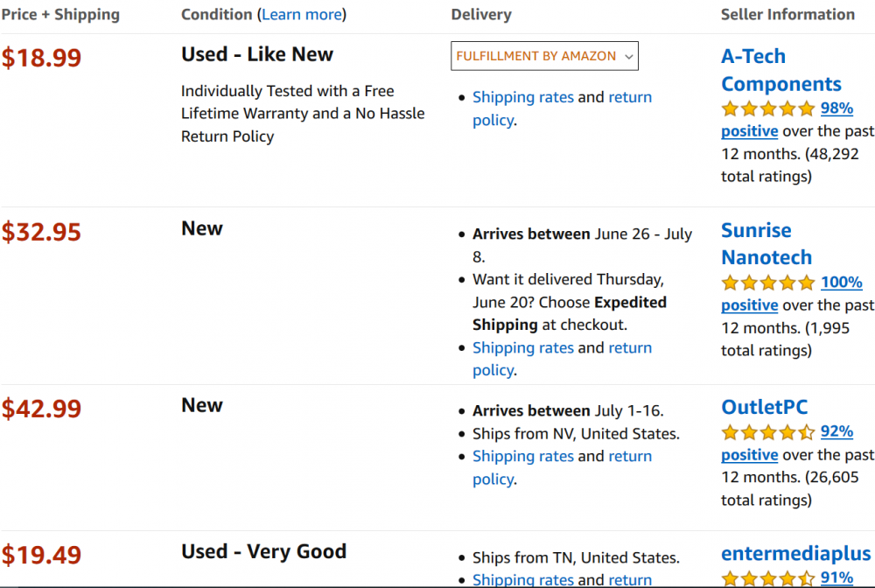Click the Fulfillment by Amazon chevron arrow
The image size is (875, 588).
pyautogui.click(x=629, y=56)
